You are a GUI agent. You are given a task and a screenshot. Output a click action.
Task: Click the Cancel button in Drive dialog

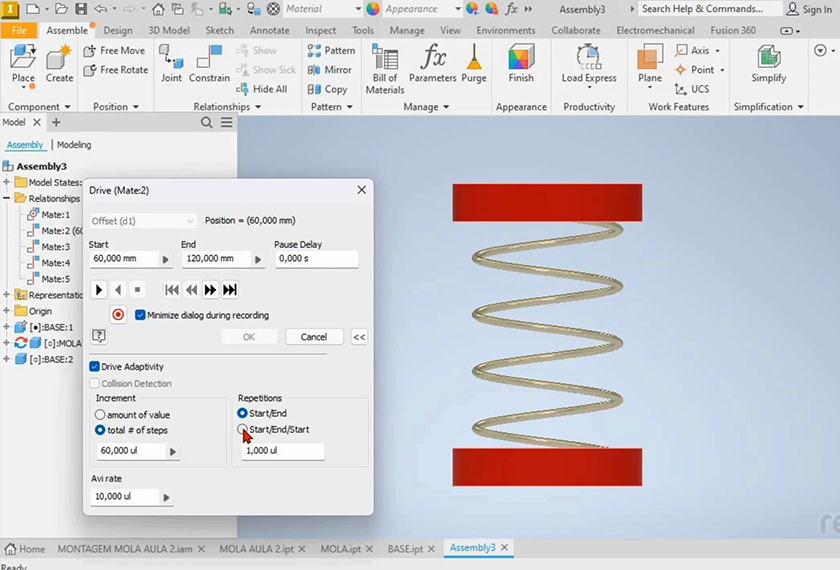(313, 337)
